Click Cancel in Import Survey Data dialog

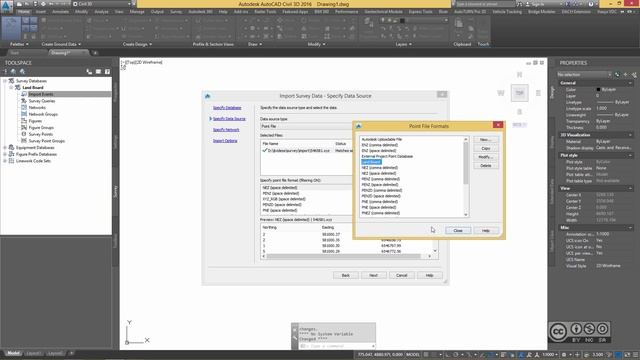click(x=402, y=275)
